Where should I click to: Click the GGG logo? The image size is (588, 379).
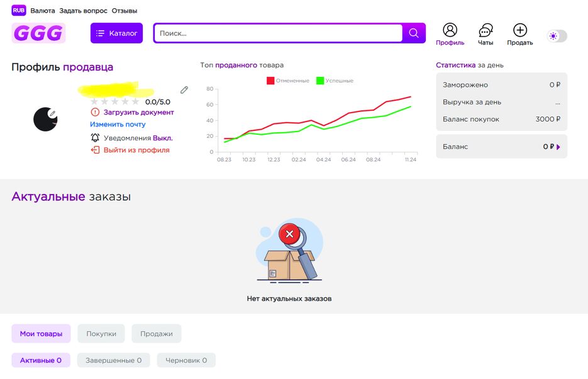pos(38,33)
